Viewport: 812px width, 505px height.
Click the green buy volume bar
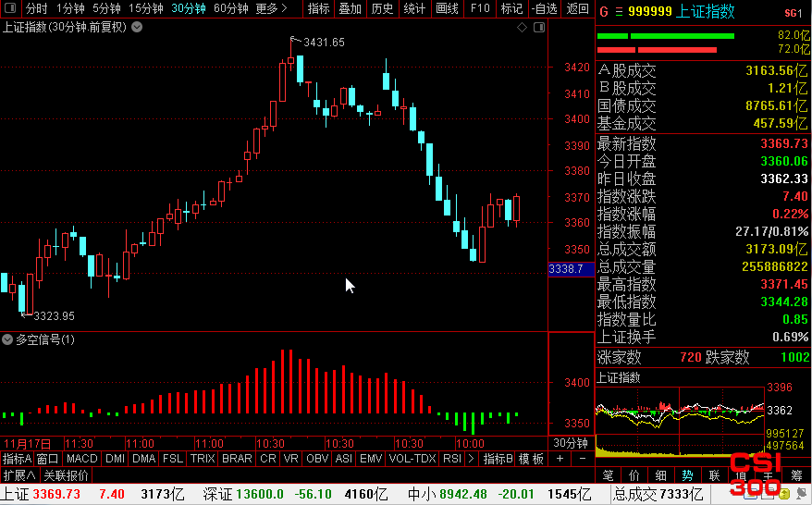(666, 36)
